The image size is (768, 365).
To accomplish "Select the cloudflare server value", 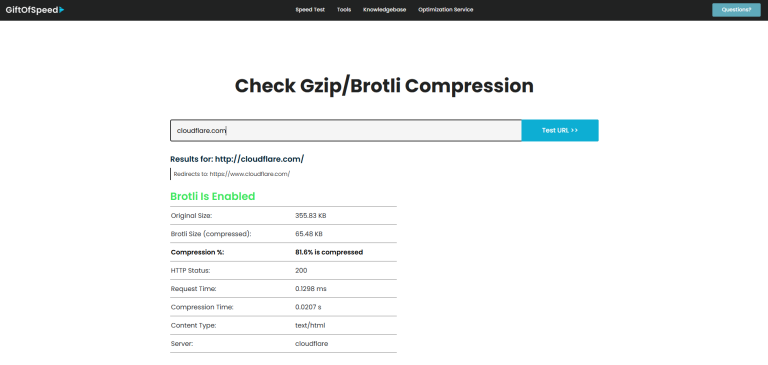I will click(x=312, y=343).
